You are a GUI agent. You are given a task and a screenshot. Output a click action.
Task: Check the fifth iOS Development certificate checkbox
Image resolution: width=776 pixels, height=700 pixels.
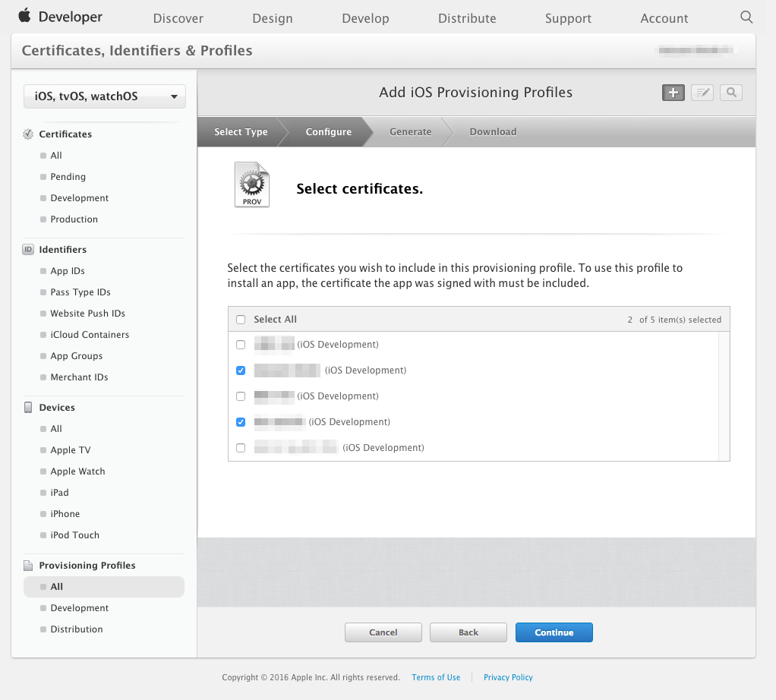point(241,448)
